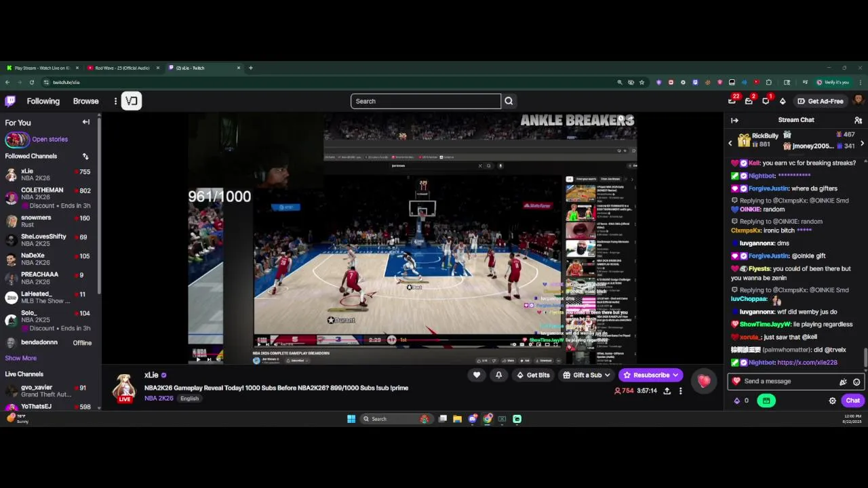Click the Get Ad-Free button
Image resolution: width=868 pixels, height=488 pixels.
820,101
